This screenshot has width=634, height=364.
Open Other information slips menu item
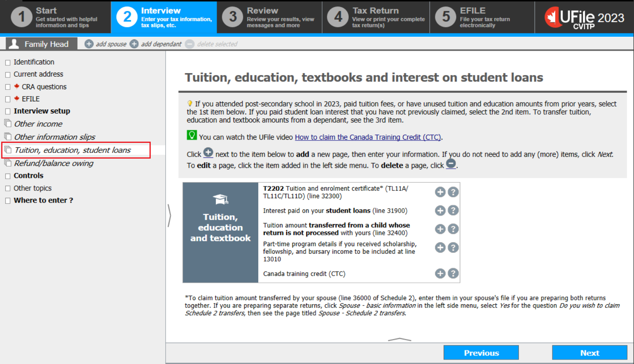pos(55,137)
